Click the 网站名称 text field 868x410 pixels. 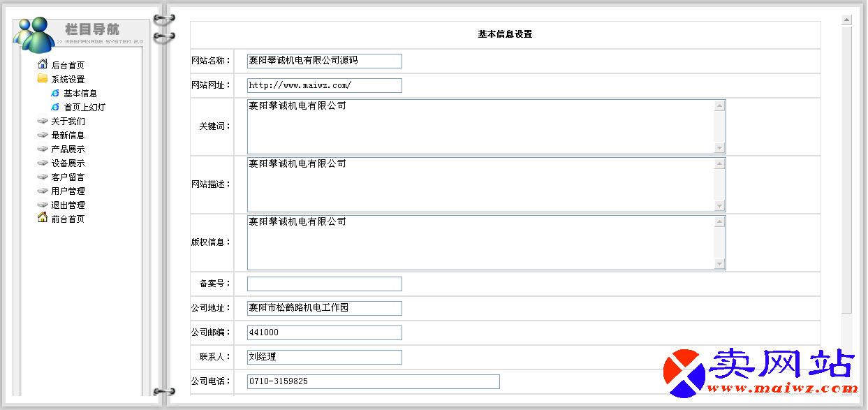(325, 61)
